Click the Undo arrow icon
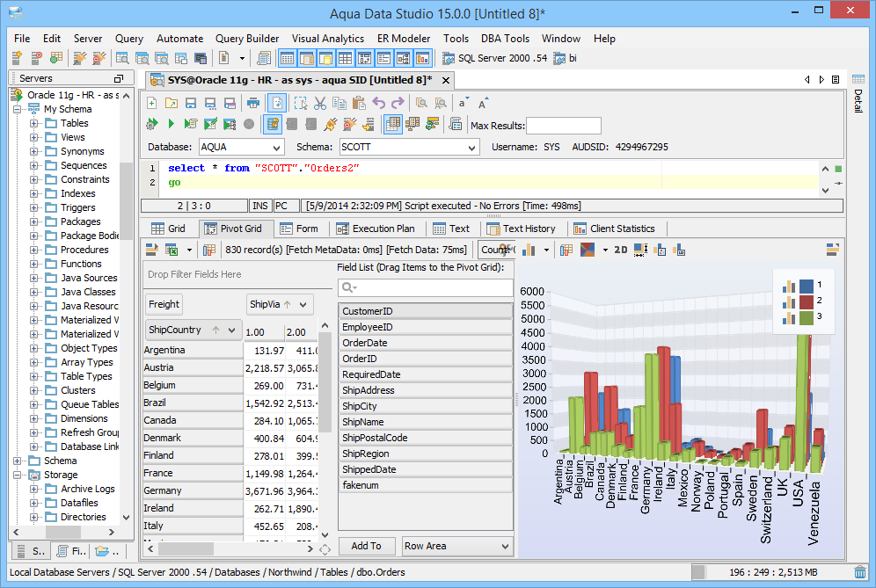This screenshot has width=876, height=588. click(379, 103)
